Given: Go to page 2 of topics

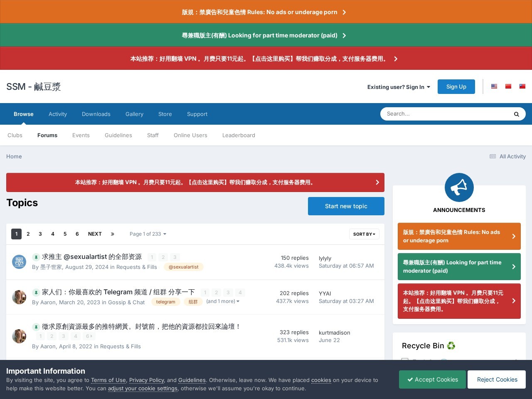Looking at the screenshot, I should tap(28, 234).
